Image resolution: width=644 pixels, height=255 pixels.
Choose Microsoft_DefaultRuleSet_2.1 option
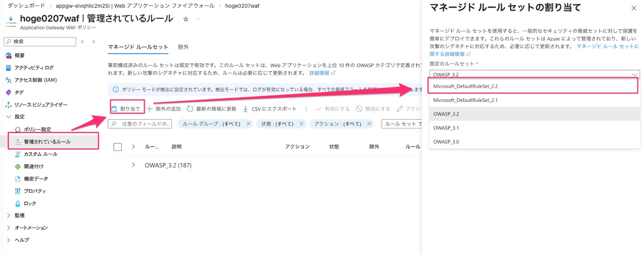pyautogui.click(x=534, y=100)
